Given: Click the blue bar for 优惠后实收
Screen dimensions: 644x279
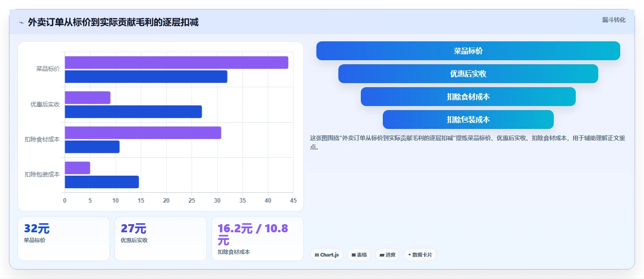Looking at the screenshot, I should tap(133, 111).
